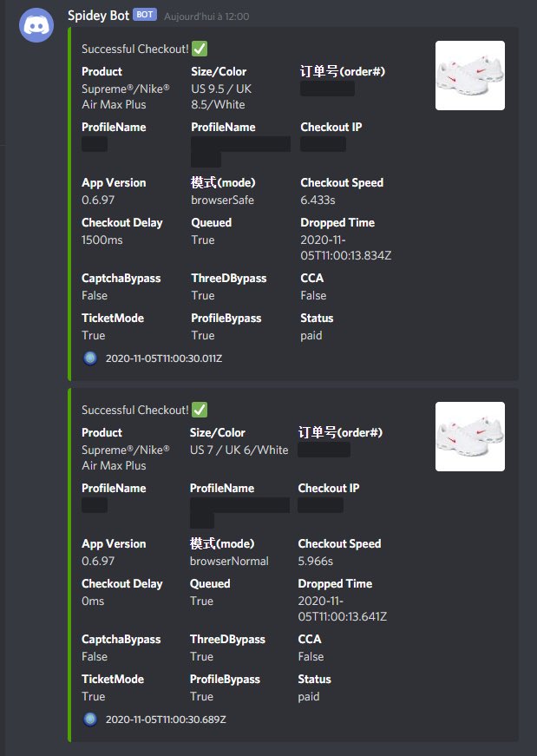Select the size text US 7 / UK 6/White
537x756 pixels.
point(239,450)
